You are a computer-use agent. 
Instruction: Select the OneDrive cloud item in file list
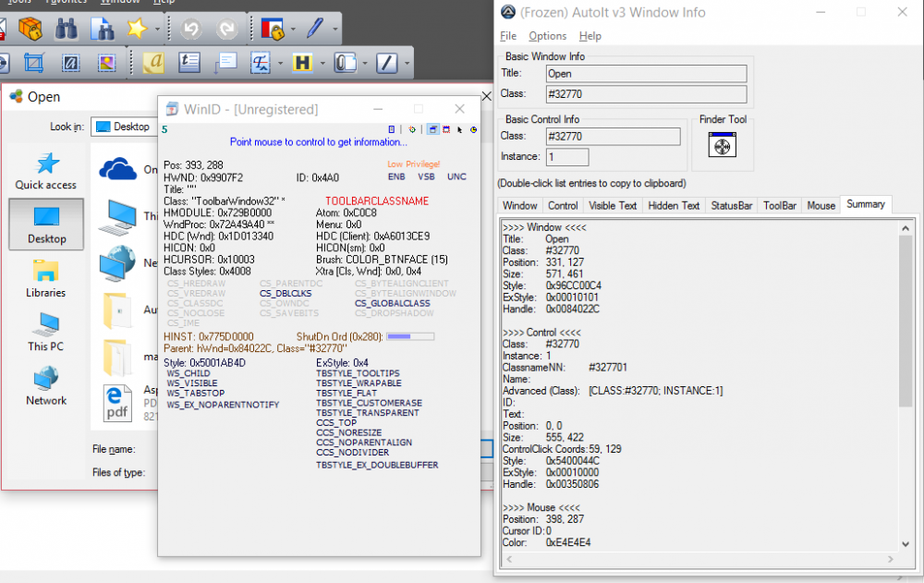click(x=118, y=169)
